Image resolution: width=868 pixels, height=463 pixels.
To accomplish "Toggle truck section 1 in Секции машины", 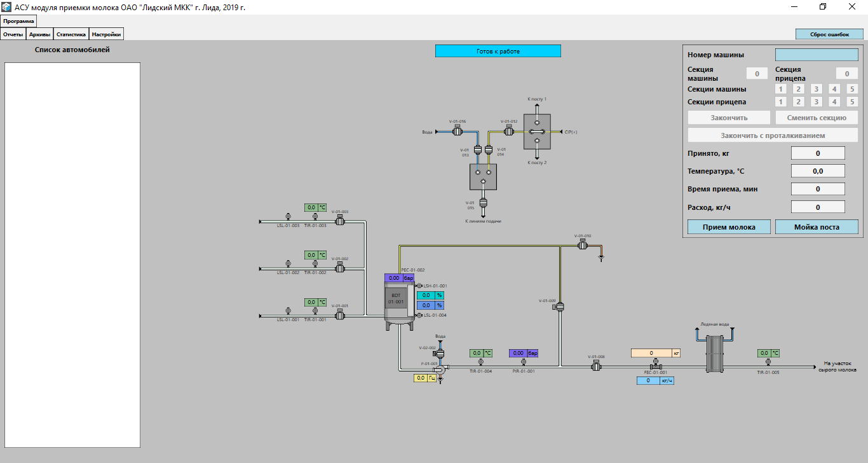I will [781, 90].
